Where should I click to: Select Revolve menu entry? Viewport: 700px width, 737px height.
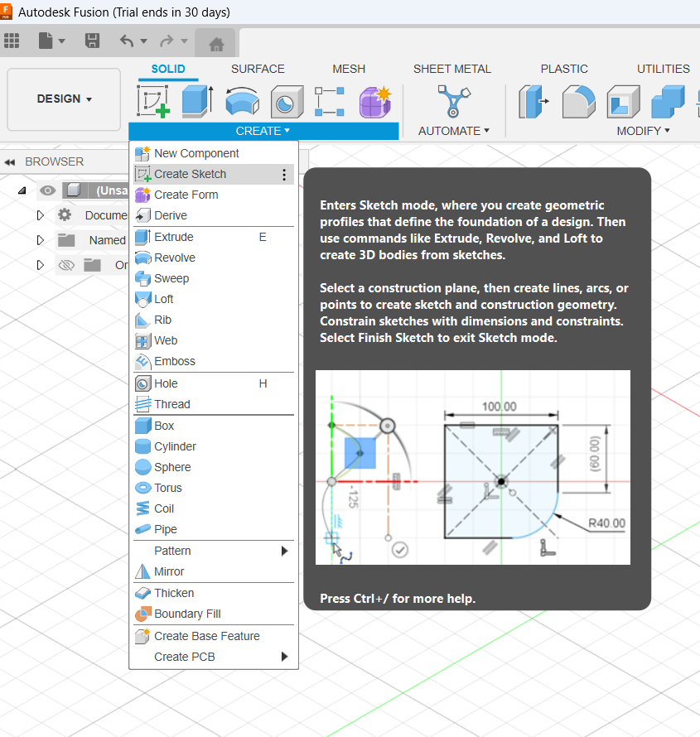[214, 258]
